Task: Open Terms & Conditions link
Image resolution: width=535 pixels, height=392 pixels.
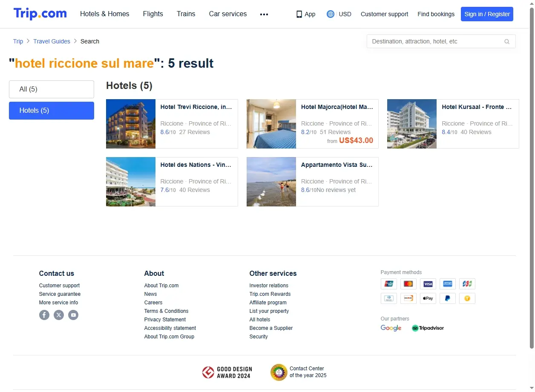Action: [x=166, y=311]
